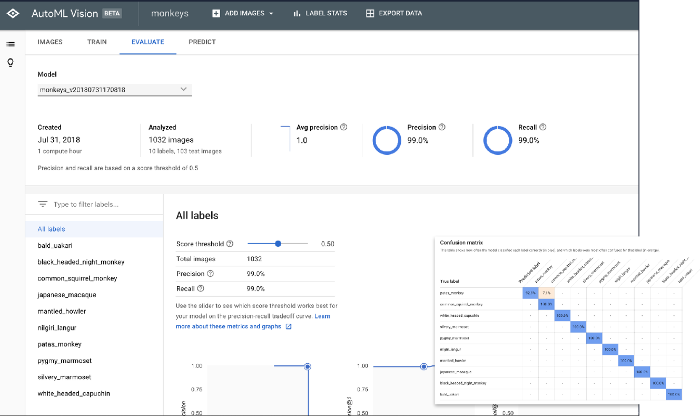700x416 pixels.
Task: Click the 0.50 score threshold value
Action: point(327,244)
